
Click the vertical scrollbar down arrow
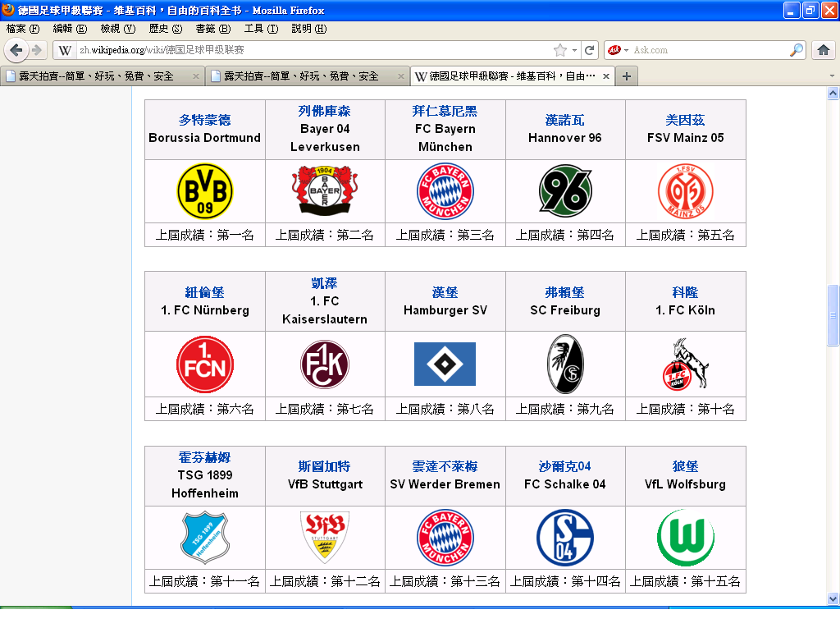tap(833, 598)
